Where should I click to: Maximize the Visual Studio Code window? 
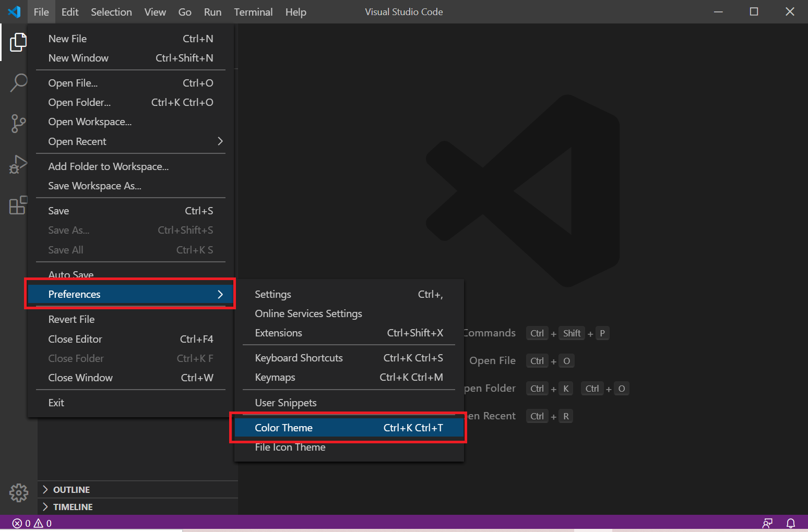coord(754,11)
